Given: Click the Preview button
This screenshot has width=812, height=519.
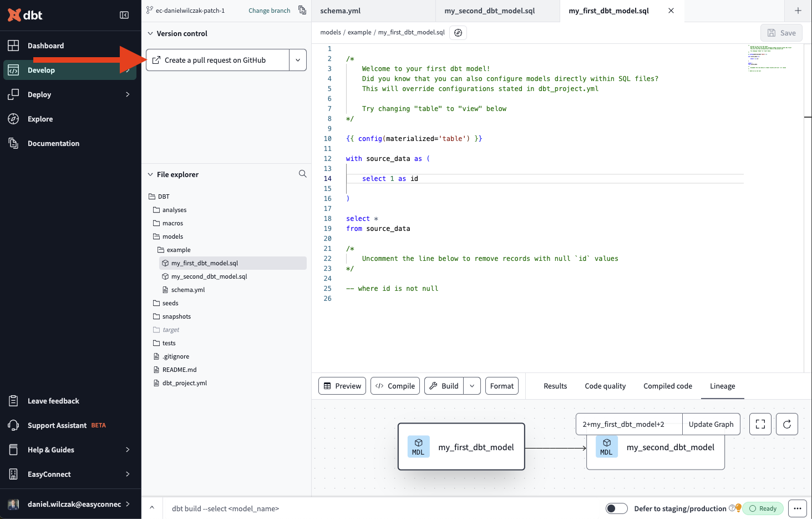Looking at the screenshot, I should coord(342,386).
